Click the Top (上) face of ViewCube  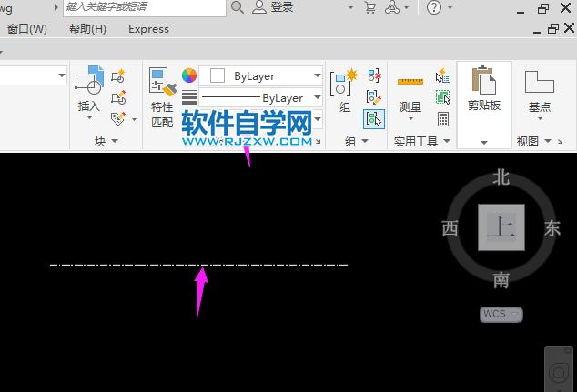pyautogui.click(x=501, y=227)
